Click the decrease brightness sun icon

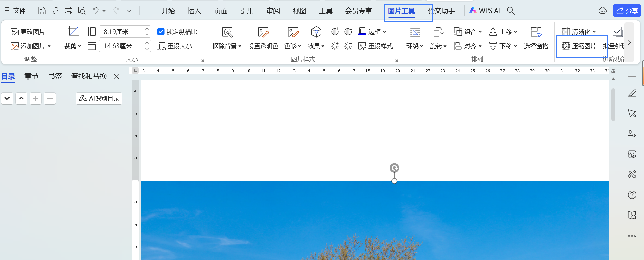click(348, 46)
